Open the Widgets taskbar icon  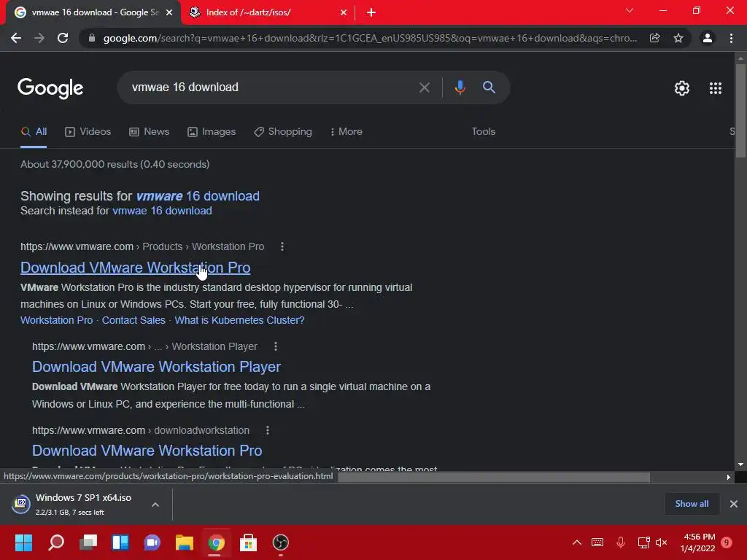click(120, 542)
